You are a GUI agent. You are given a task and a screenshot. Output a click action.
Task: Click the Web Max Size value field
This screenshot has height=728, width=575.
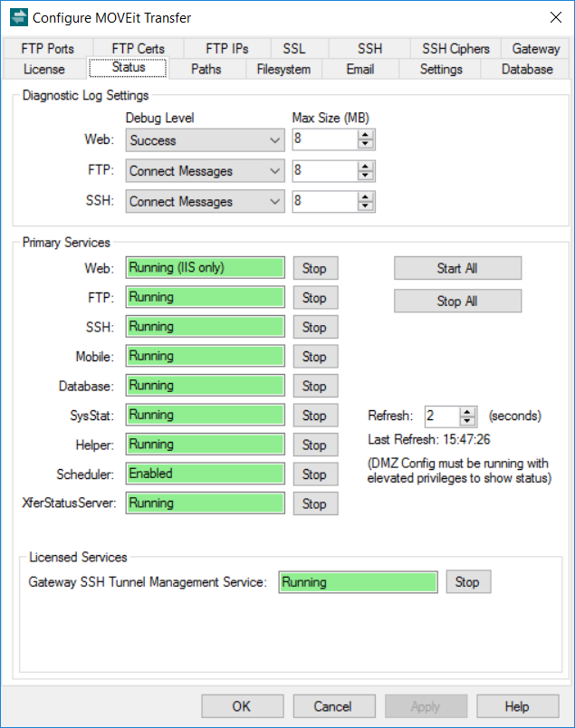[x=325, y=139]
